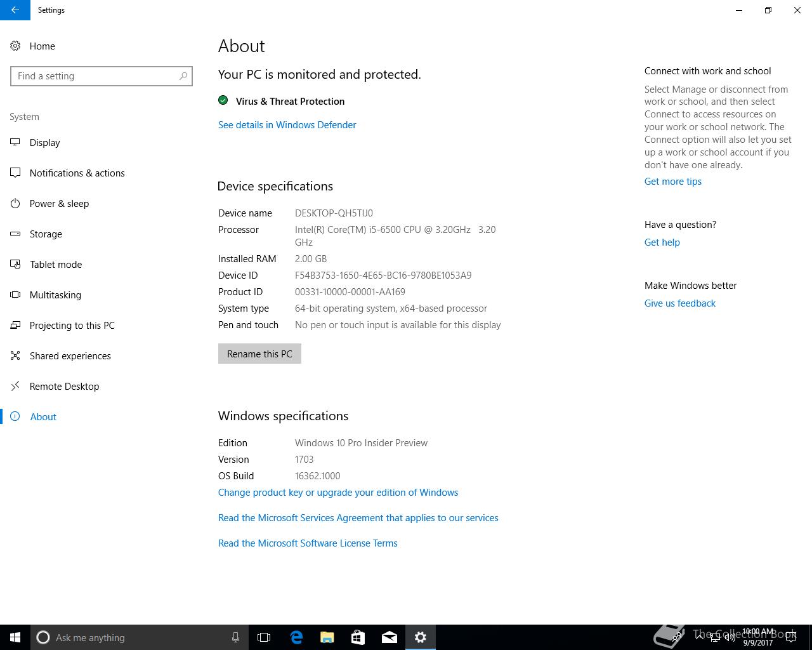Open Microsoft Store from the taskbar
Image resolution: width=812 pixels, height=650 pixels.
(358, 637)
